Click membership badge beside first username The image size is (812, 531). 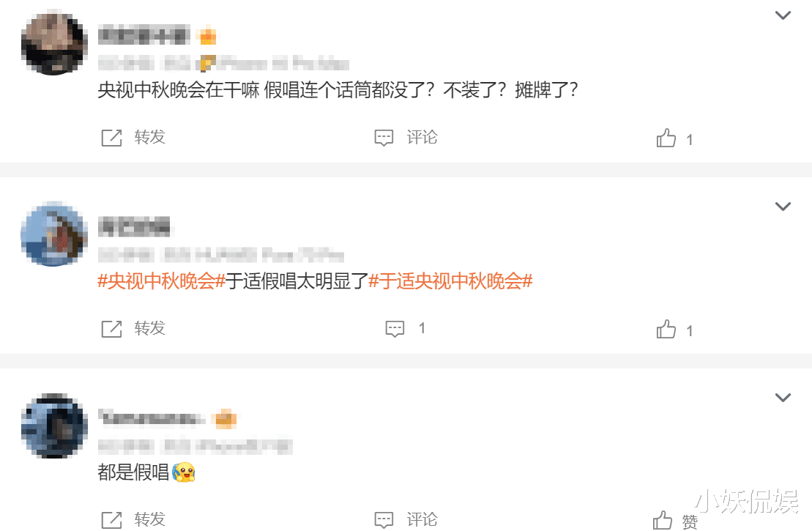click(x=208, y=36)
